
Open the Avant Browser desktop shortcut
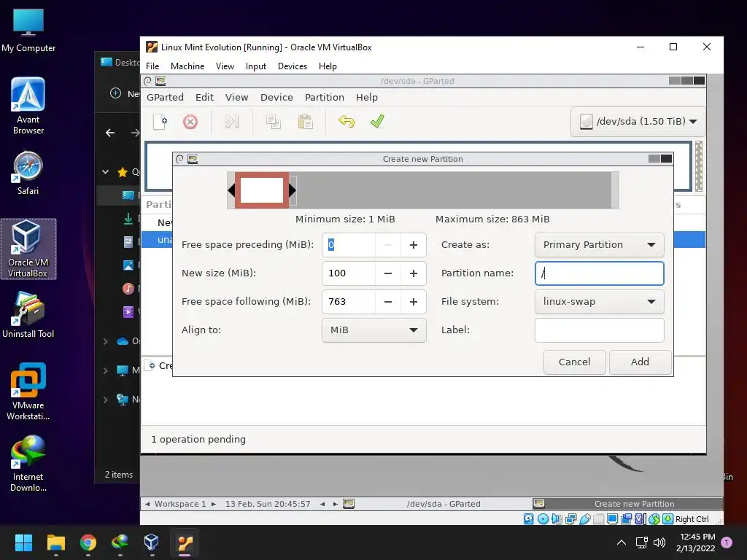(28, 106)
